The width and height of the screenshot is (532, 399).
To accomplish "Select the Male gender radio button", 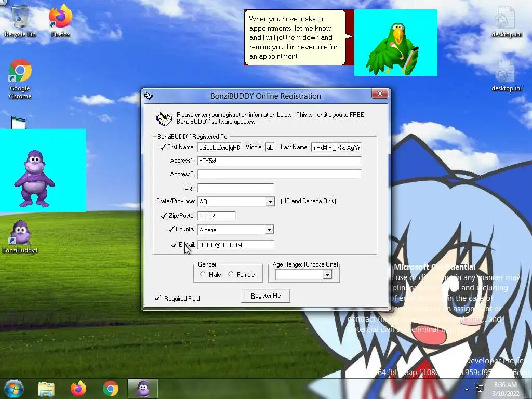I will tap(203, 274).
